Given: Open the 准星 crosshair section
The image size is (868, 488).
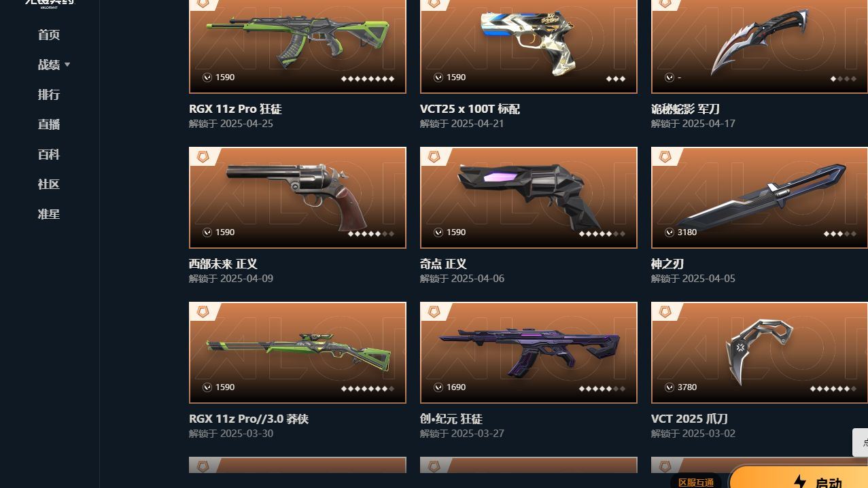Looking at the screenshot, I should 49,214.
